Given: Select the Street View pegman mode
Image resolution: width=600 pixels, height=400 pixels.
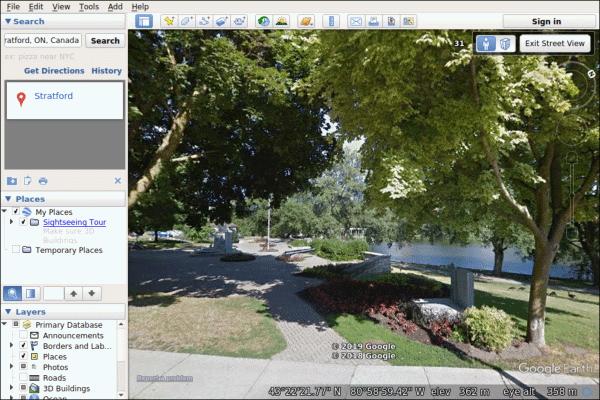Looking at the screenshot, I should point(486,44).
